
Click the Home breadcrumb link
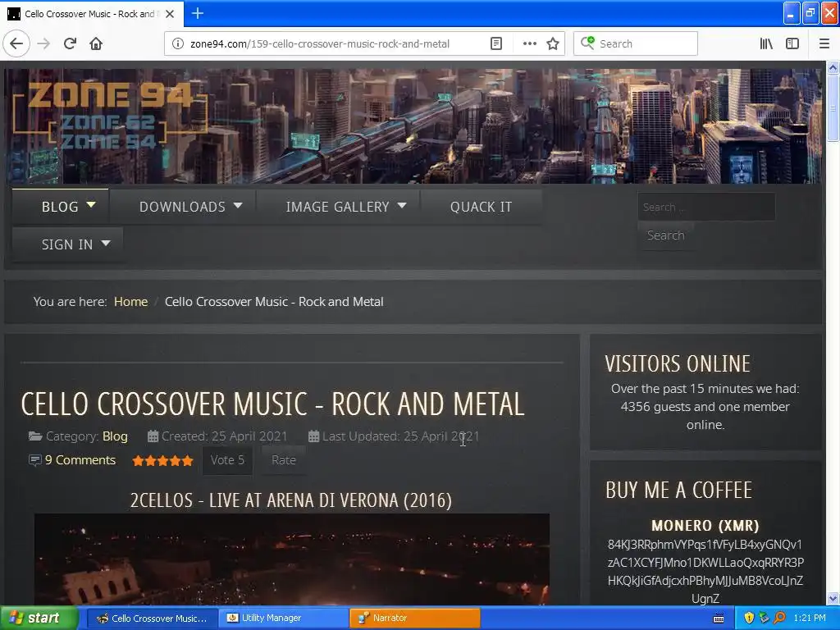click(130, 302)
